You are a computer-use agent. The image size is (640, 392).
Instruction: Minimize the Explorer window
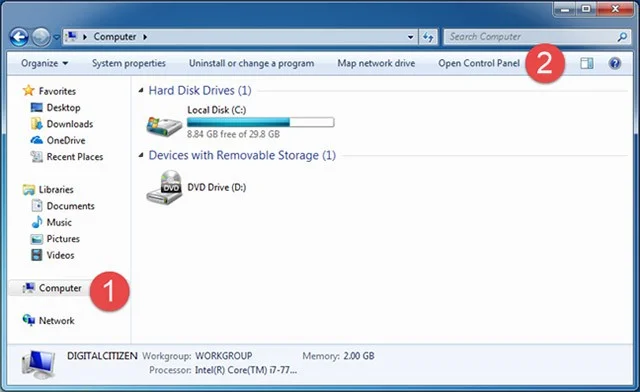pyautogui.click(x=565, y=9)
